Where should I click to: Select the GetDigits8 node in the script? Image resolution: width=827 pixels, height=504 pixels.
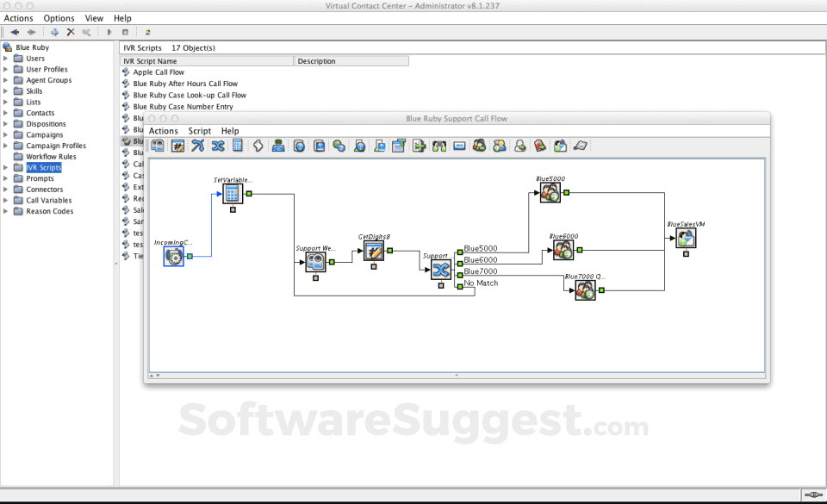[x=374, y=251]
